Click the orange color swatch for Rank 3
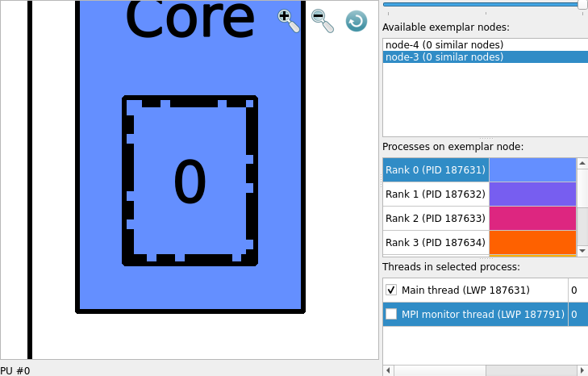This screenshot has height=376, width=588. [532, 242]
